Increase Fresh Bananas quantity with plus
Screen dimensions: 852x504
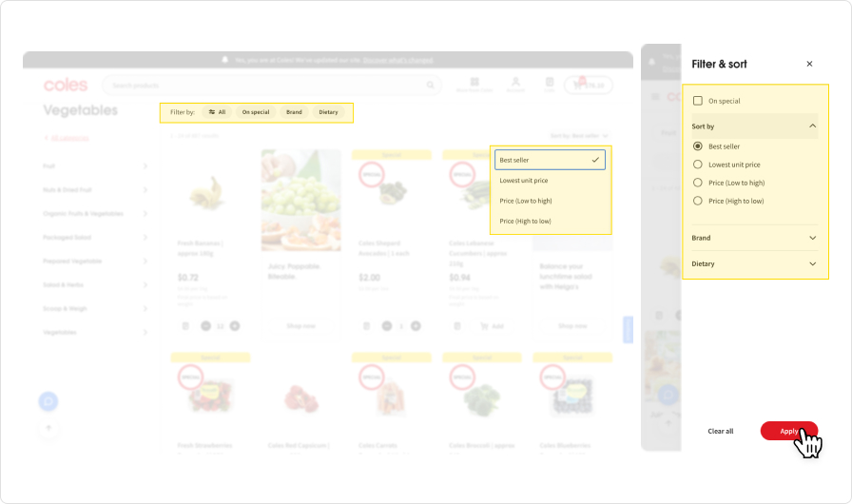(235, 326)
